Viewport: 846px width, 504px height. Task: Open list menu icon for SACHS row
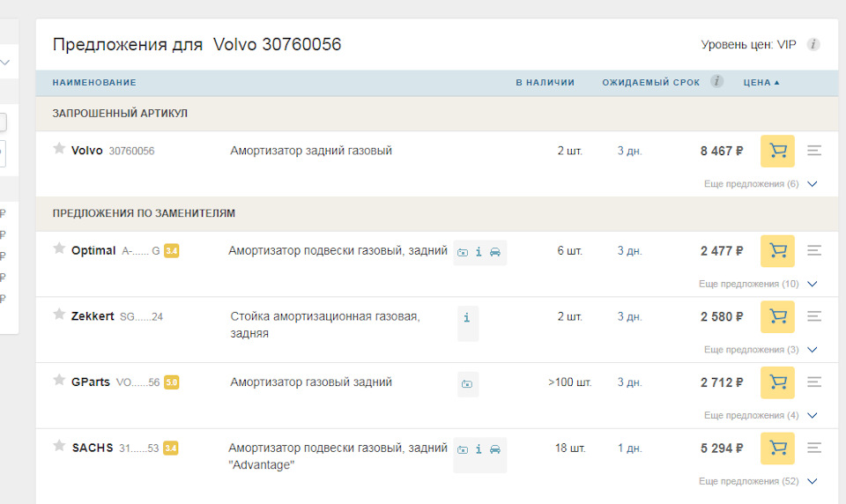814,448
